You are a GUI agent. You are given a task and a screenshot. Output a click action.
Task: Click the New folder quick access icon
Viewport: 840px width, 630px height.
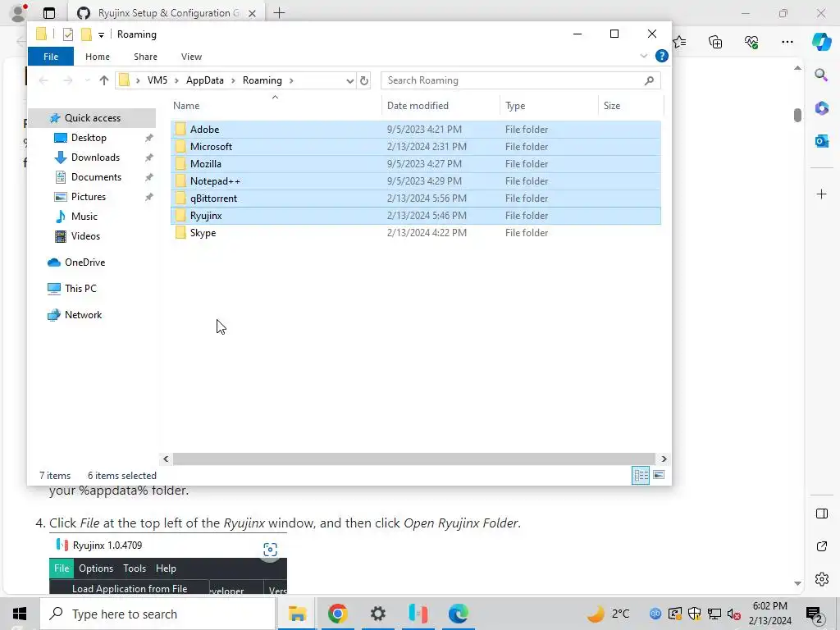85,34
